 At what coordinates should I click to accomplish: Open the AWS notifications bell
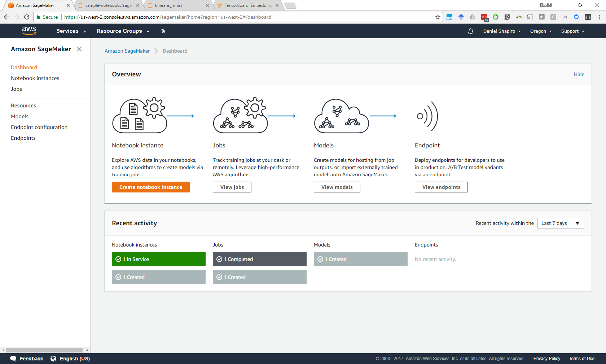(471, 31)
